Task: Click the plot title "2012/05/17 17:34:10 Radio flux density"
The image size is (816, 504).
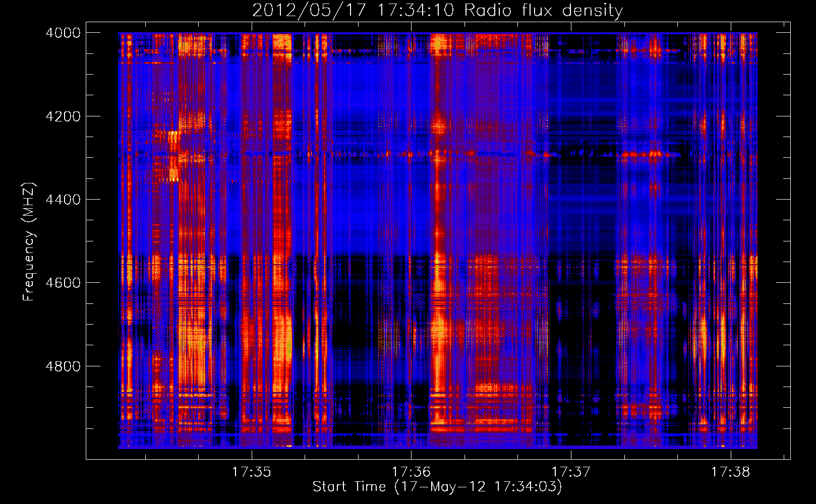Action: (438, 11)
